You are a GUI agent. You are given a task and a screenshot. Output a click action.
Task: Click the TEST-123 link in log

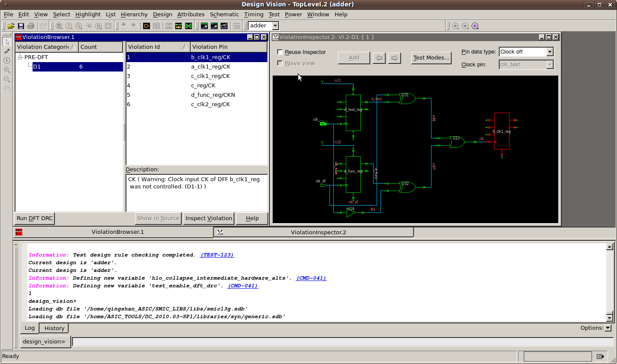(x=217, y=255)
